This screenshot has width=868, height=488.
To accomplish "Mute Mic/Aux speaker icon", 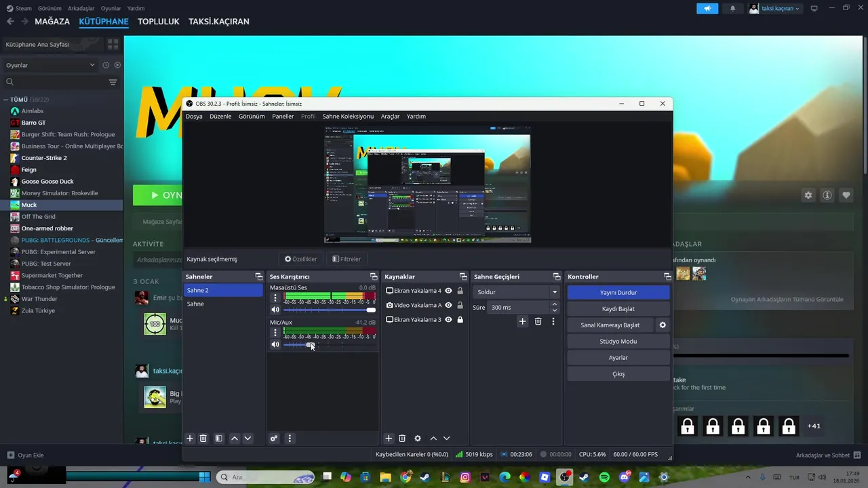I will 275,344.
